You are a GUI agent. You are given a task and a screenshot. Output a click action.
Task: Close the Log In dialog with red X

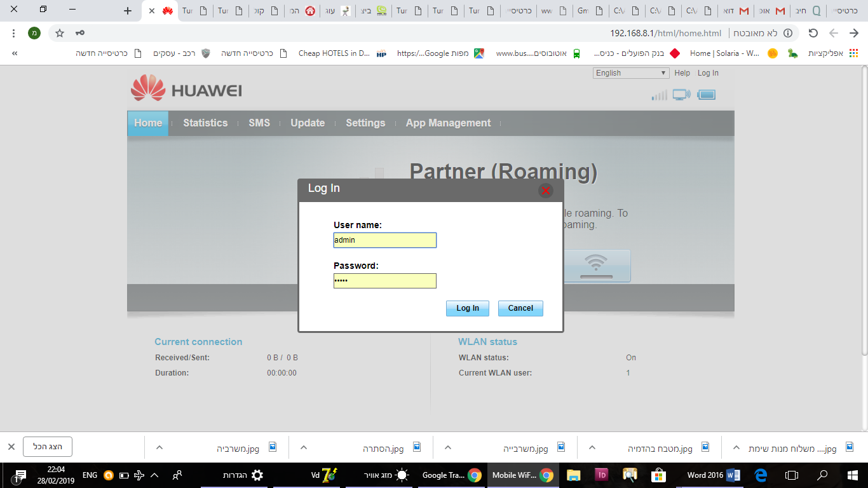(x=545, y=190)
